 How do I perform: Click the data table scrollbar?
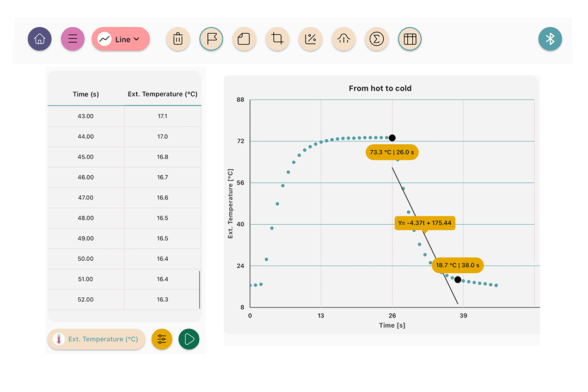click(x=199, y=290)
